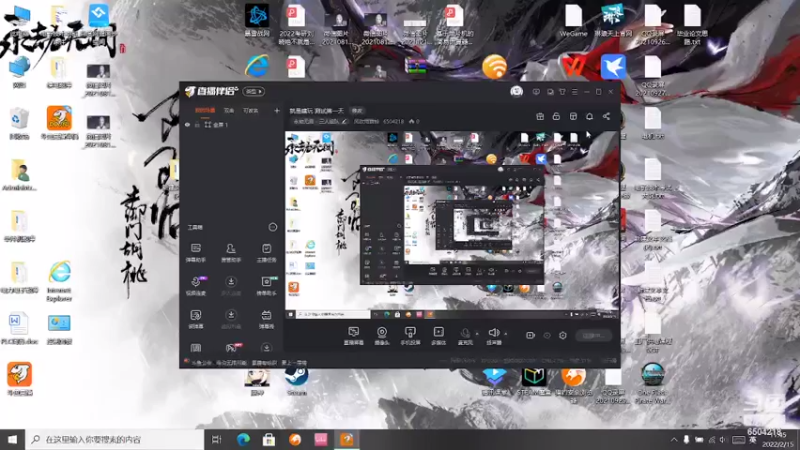
Task: Open Steam icon on the desktop
Action: [x=296, y=381]
